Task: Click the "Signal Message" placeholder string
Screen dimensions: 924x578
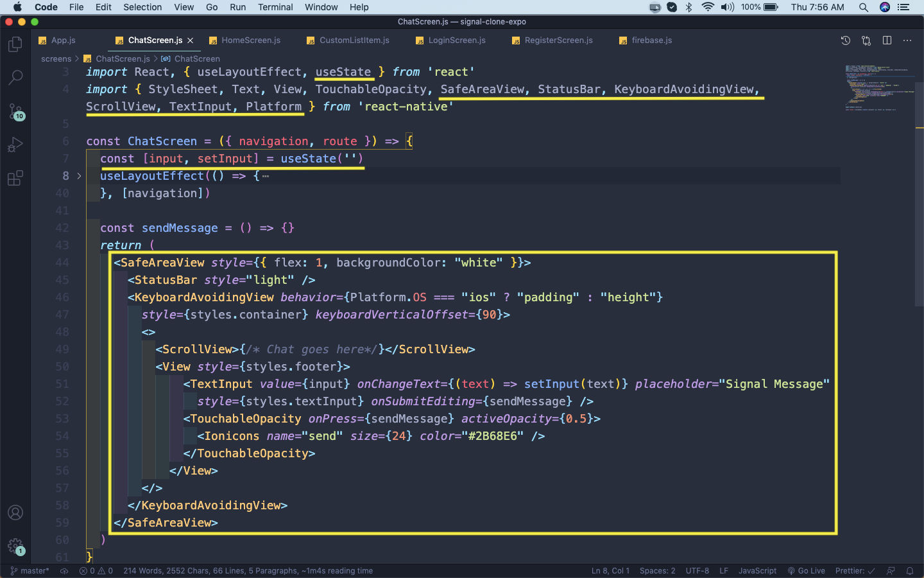Action: click(774, 384)
